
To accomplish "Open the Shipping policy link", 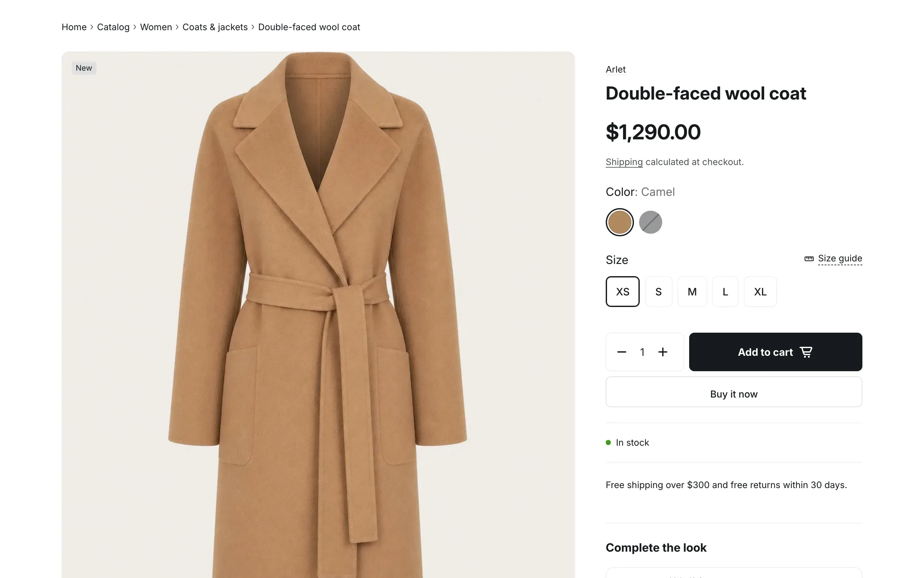I will click(x=624, y=162).
